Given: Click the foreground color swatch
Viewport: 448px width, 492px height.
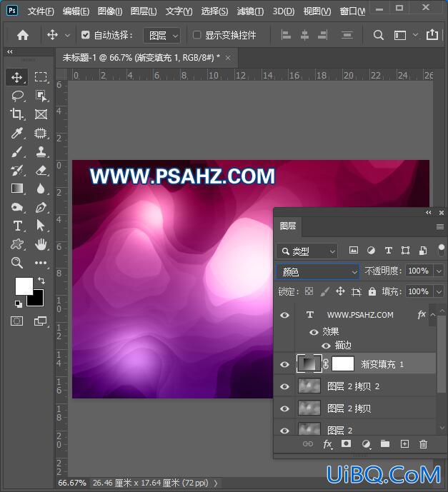Looking at the screenshot, I should click(x=24, y=286).
